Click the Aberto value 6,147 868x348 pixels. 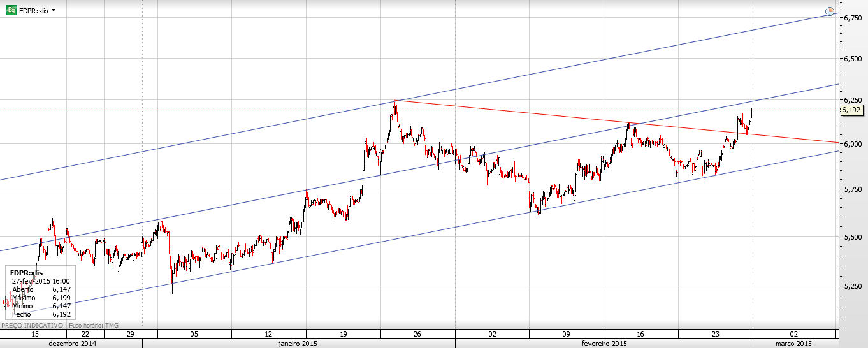(62, 289)
